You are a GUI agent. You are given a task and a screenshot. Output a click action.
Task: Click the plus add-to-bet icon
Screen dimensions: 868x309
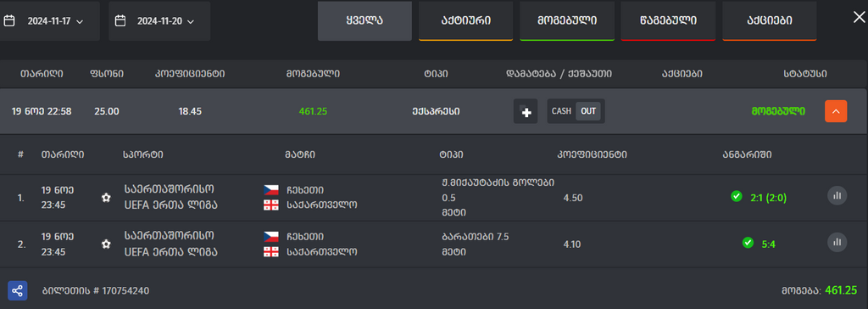click(526, 111)
